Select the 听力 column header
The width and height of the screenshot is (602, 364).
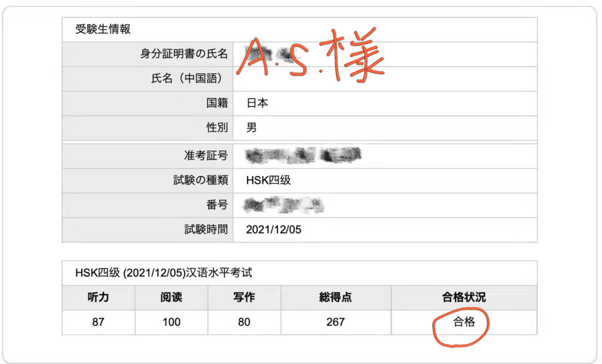pos(98,298)
